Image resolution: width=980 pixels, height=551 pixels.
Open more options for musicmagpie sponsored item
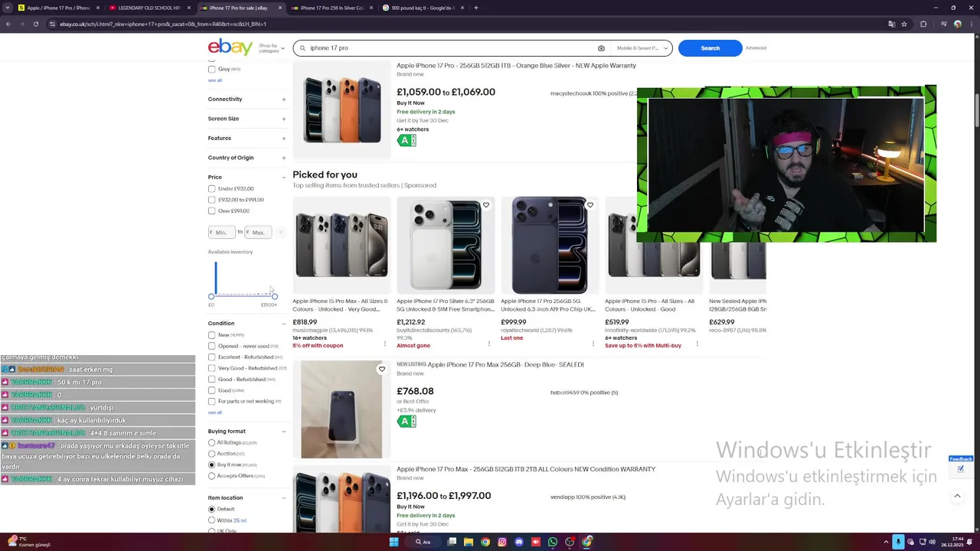tap(384, 344)
